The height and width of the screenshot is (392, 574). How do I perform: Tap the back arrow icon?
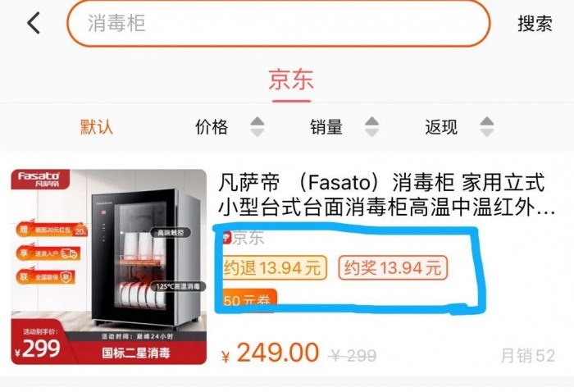point(34,23)
